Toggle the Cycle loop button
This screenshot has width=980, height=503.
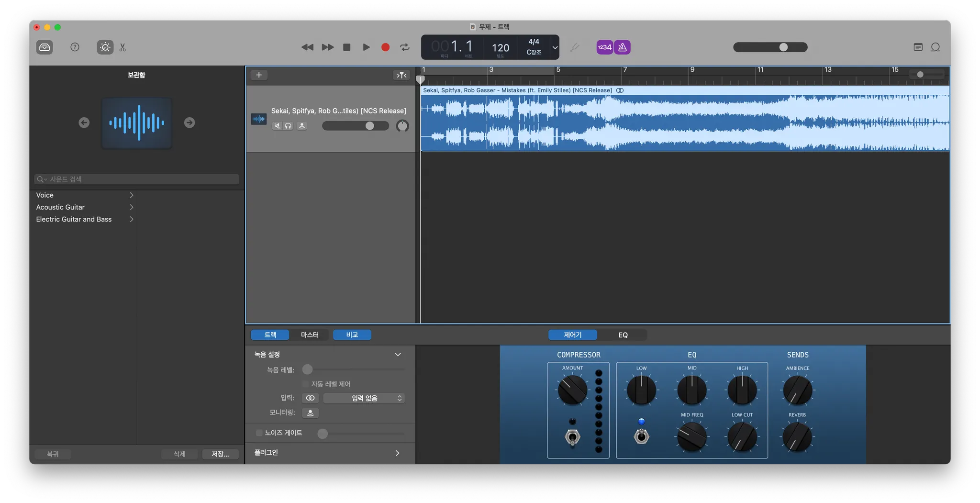(x=405, y=47)
